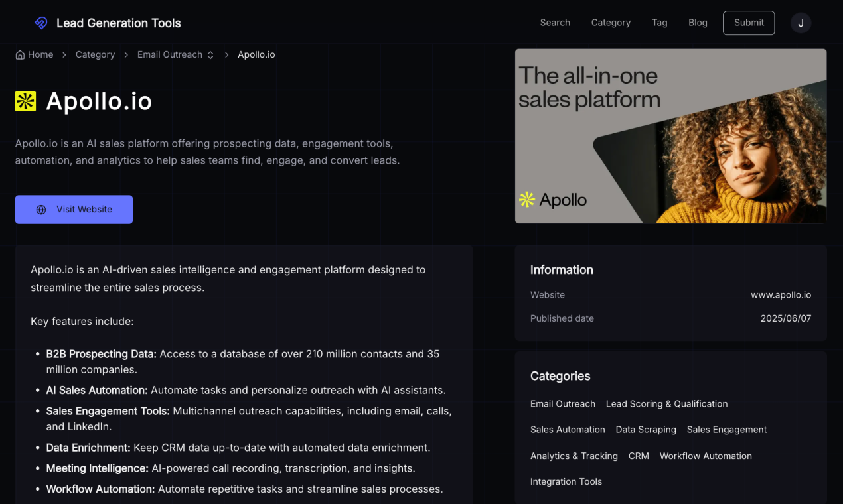Open the Integration Tools category

pos(566,481)
